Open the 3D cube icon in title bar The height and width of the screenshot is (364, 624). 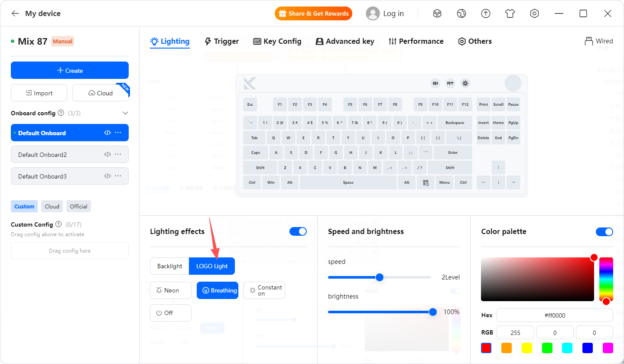click(x=437, y=13)
